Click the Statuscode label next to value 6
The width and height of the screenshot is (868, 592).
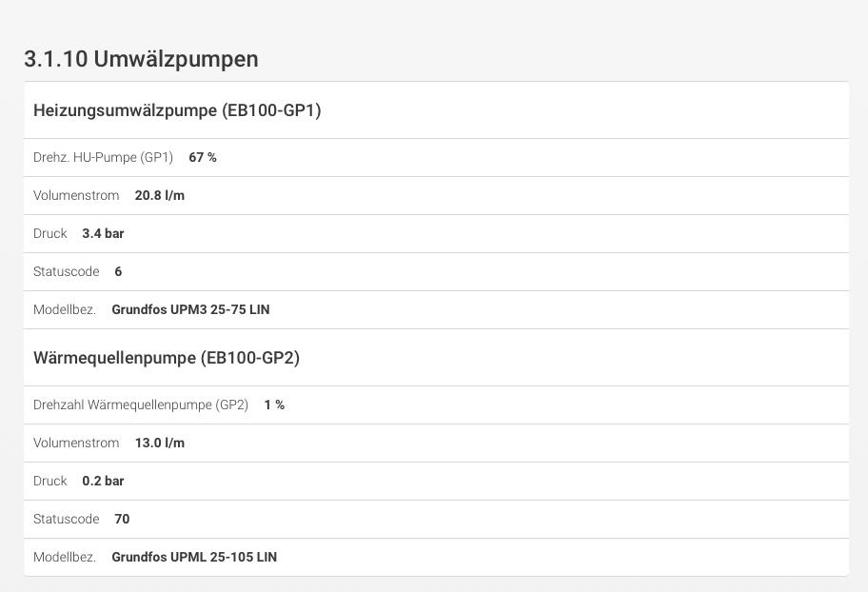click(66, 271)
